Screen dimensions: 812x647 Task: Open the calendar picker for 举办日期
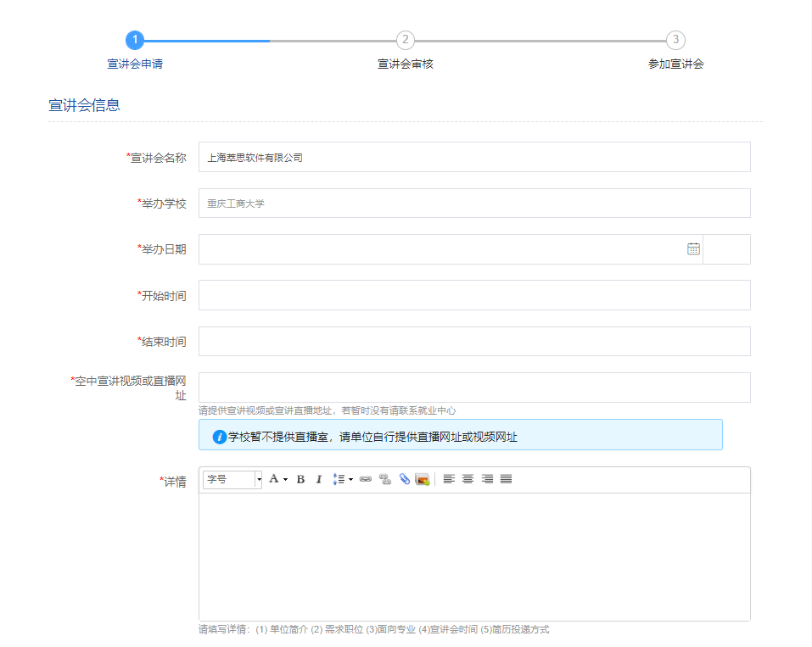click(x=693, y=249)
